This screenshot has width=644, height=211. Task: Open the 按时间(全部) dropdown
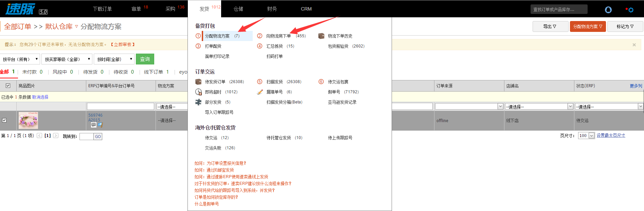114,59
